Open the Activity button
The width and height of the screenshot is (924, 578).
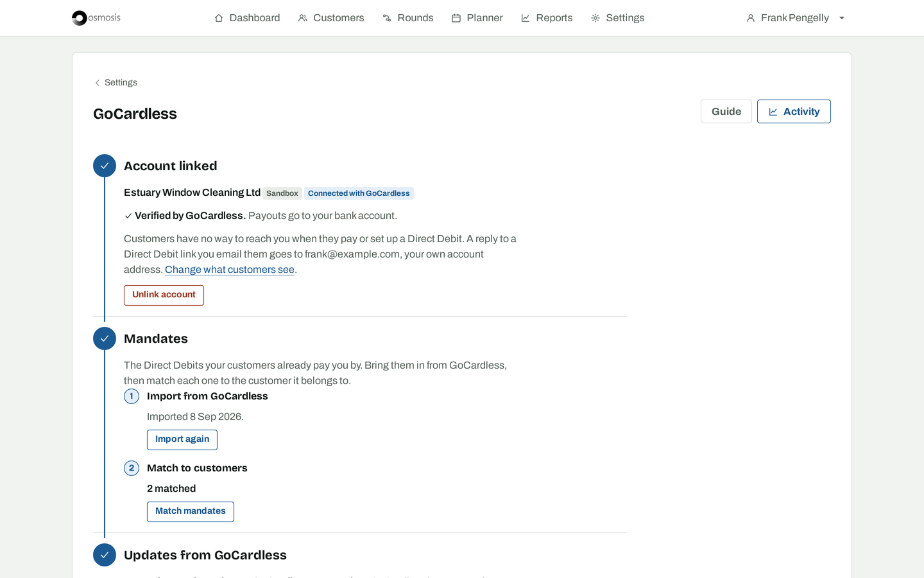coord(794,112)
